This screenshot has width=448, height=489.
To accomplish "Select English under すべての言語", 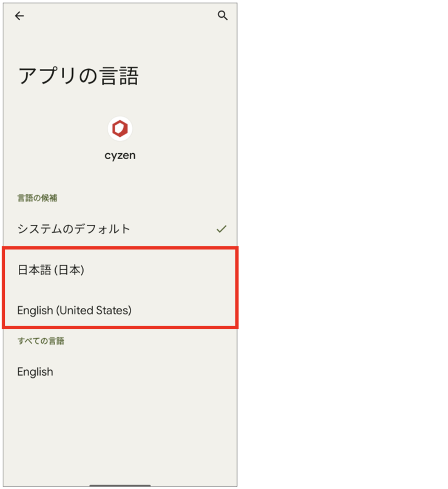I will 120,372.
